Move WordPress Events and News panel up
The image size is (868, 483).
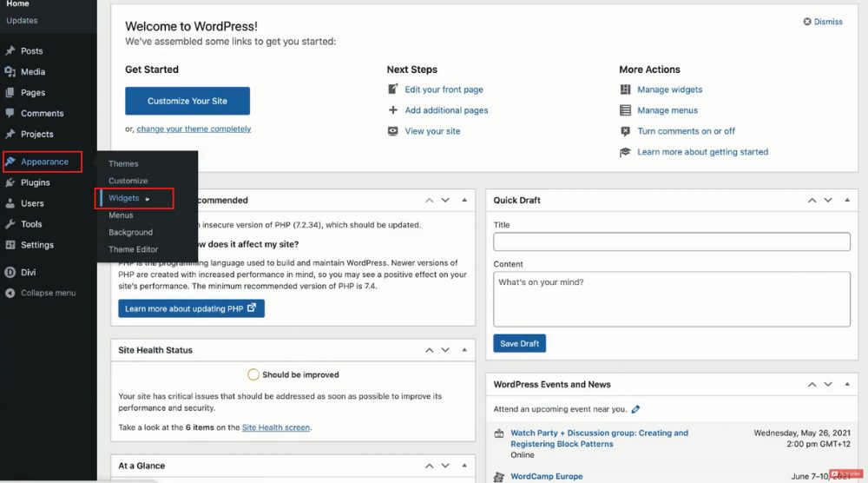(812, 385)
